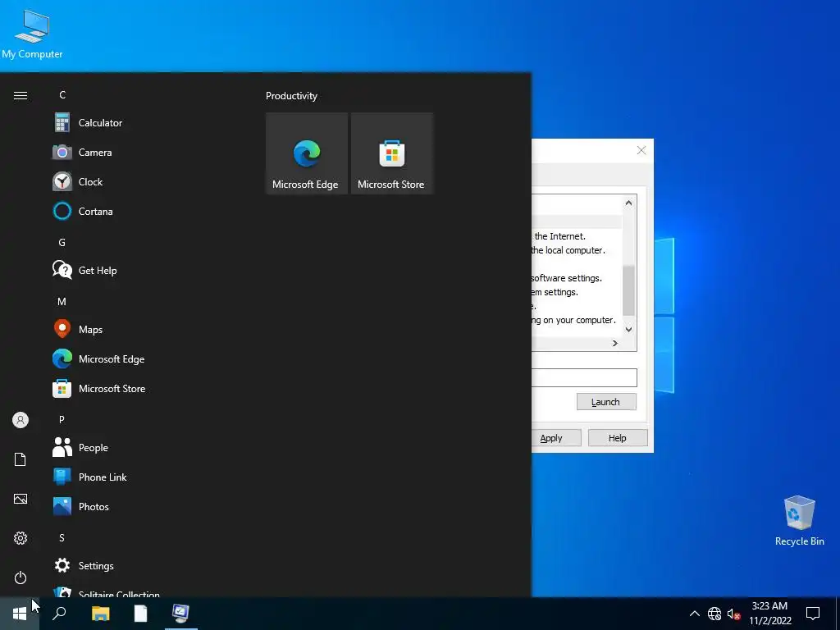This screenshot has width=840, height=630.
Task: Click the muted volume tray icon
Action: (733, 614)
